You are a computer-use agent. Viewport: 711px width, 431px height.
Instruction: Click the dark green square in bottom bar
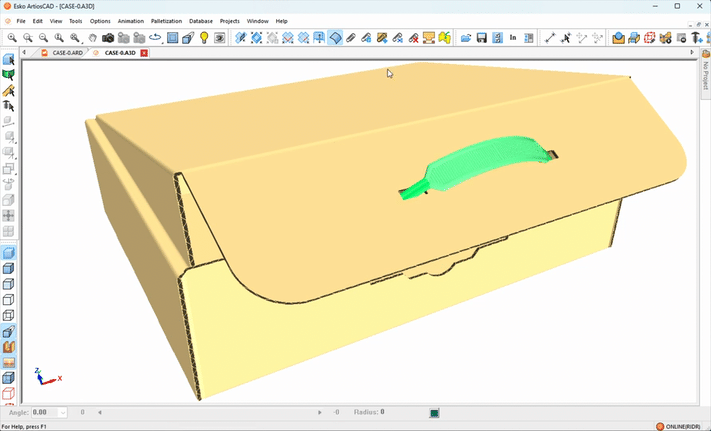click(x=434, y=413)
